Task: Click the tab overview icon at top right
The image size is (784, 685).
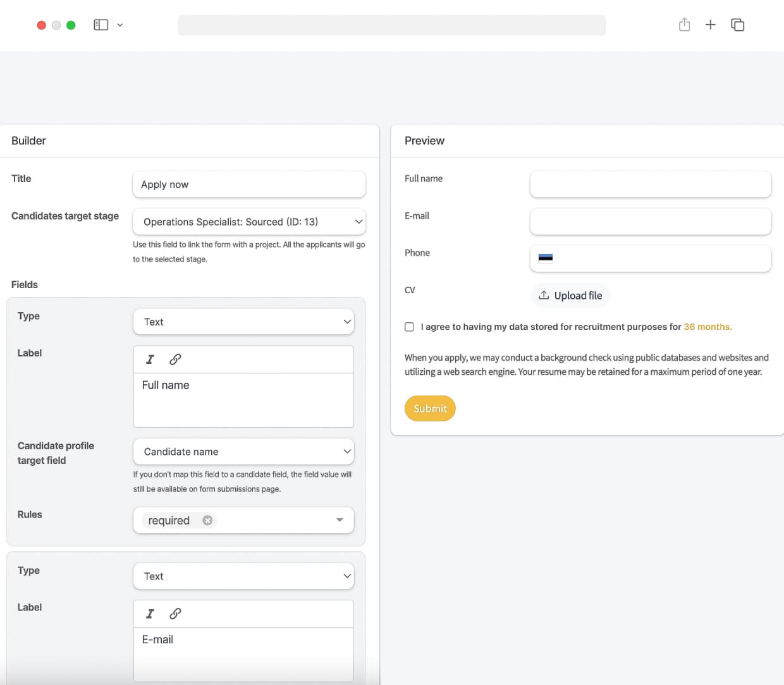Action: tap(737, 24)
